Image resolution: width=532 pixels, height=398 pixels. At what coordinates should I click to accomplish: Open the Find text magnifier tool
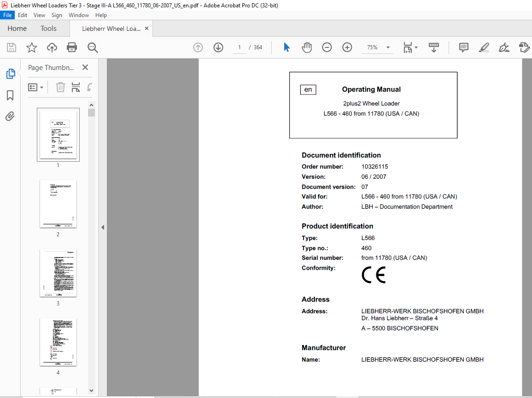coord(93,47)
